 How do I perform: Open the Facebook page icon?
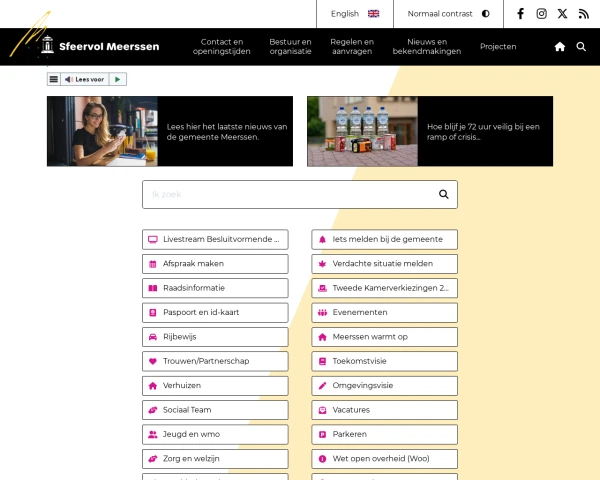click(520, 14)
